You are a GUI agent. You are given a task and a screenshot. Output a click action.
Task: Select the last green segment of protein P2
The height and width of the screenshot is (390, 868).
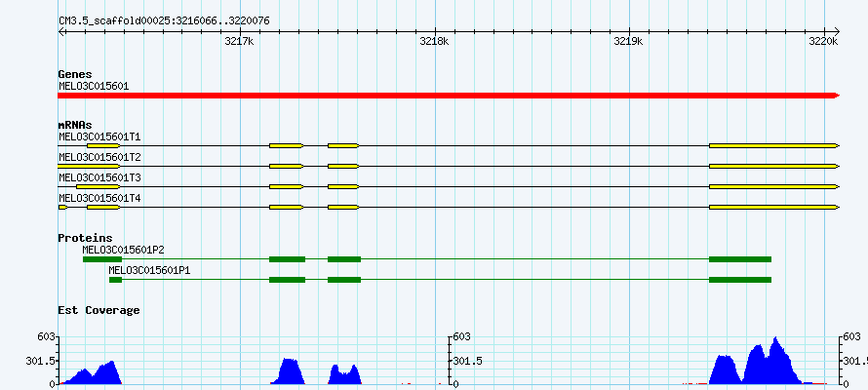click(x=740, y=259)
